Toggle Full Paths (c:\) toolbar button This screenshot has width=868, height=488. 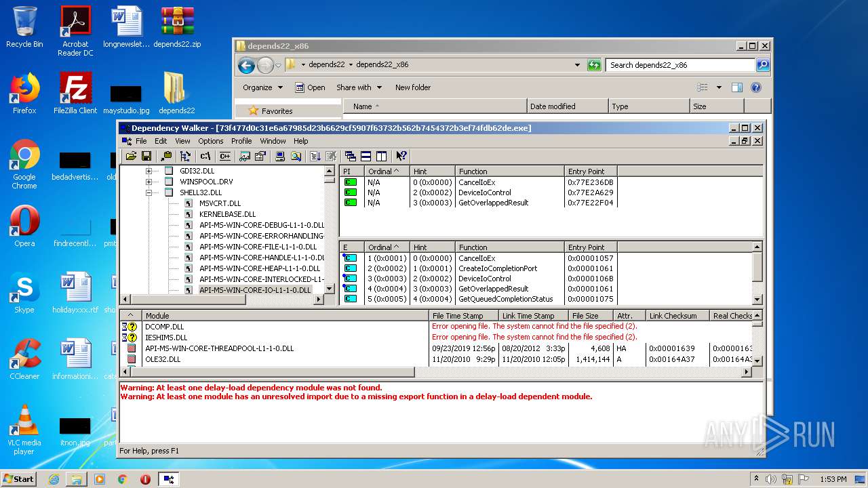[x=205, y=156]
